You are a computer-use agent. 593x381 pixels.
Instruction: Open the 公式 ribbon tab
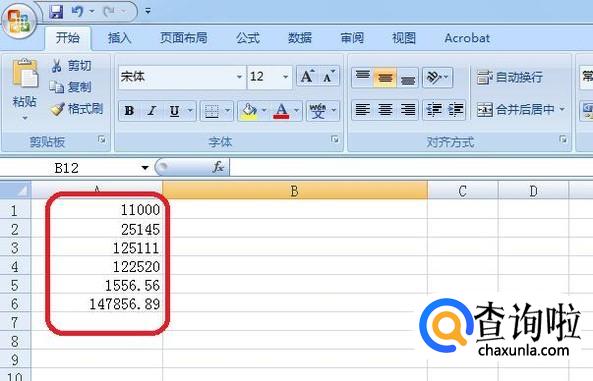(x=248, y=38)
